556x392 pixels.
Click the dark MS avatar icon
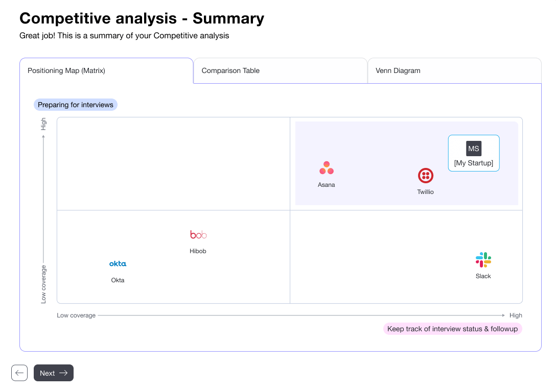tap(474, 149)
